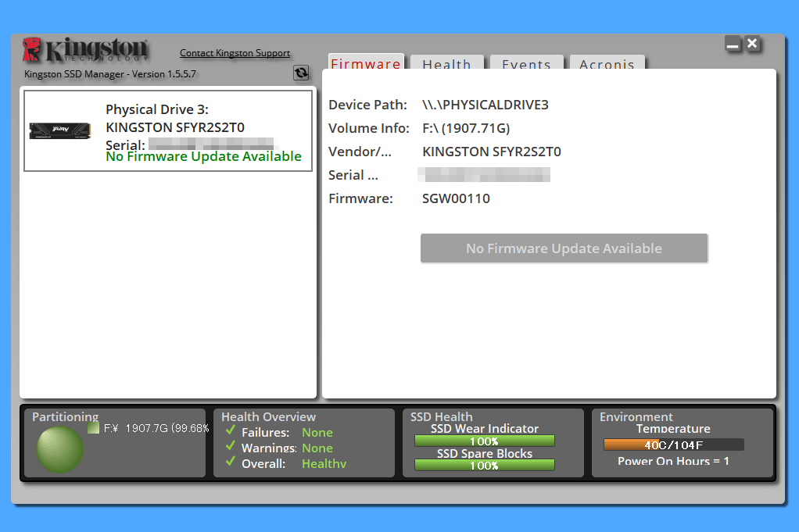799x532 pixels.
Task: Minimize the SSD Manager window
Action: tap(733, 45)
